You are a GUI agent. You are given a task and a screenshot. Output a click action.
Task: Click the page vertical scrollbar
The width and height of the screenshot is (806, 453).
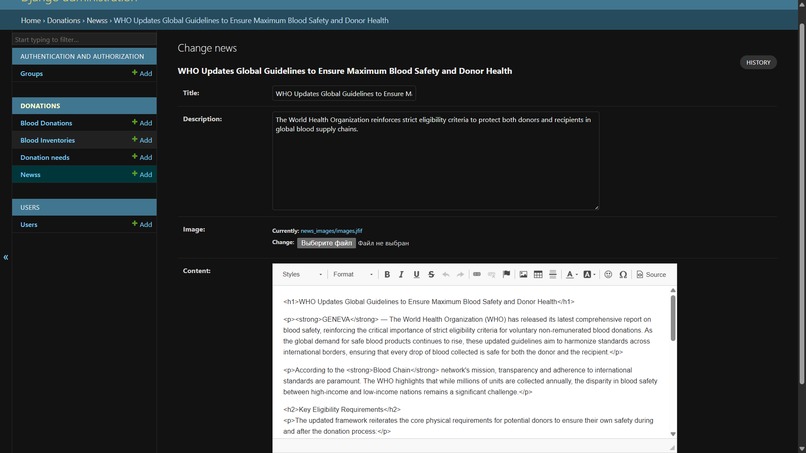tap(801, 203)
